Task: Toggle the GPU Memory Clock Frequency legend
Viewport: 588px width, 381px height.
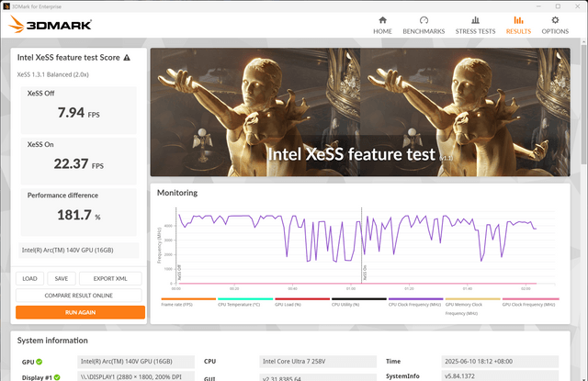Action: tap(472, 307)
